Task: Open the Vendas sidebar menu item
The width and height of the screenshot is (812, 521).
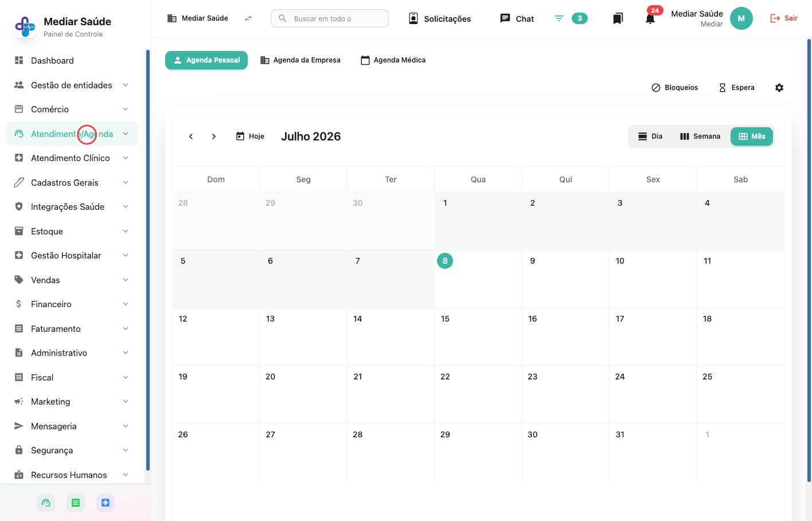Action: pyautogui.click(x=72, y=280)
